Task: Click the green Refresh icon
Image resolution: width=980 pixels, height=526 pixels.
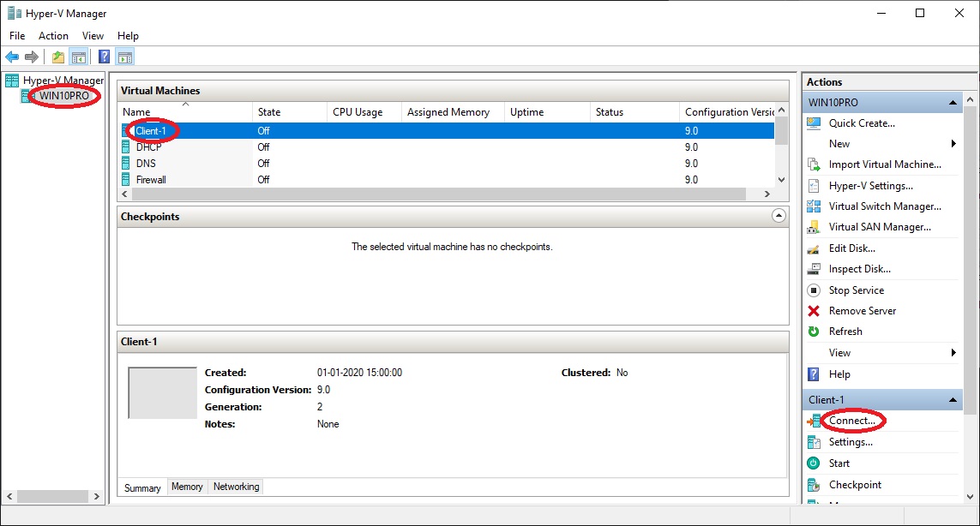Action: pyautogui.click(x=814, y=332)
